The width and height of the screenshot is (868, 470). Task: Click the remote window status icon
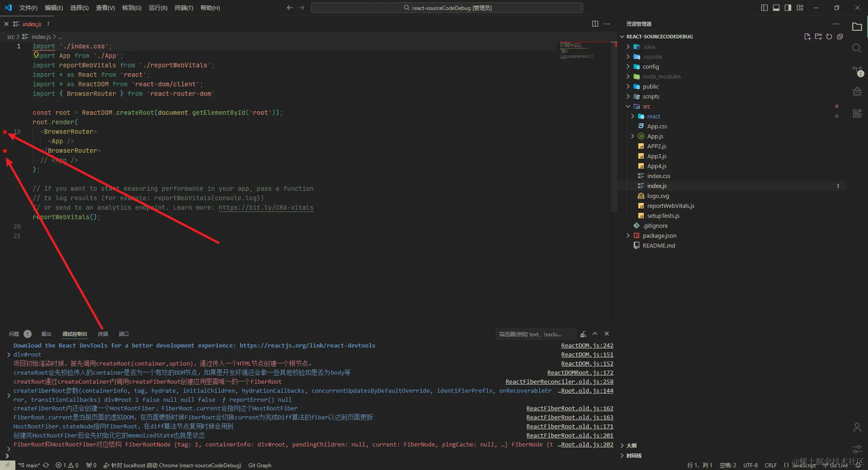coord(7,465)
